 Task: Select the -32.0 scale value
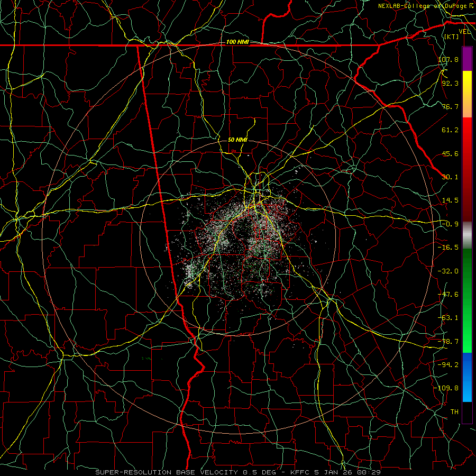[x=448, y=271]
